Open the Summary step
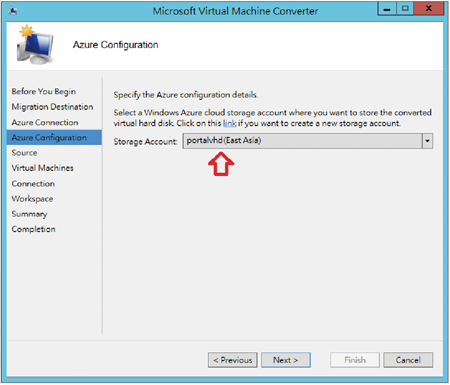Viewport: 450px width, 385px height. point(29,214)
